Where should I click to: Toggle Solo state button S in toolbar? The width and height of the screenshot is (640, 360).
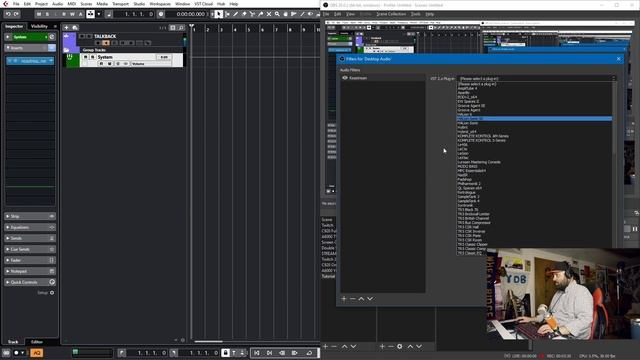(47, 14)
